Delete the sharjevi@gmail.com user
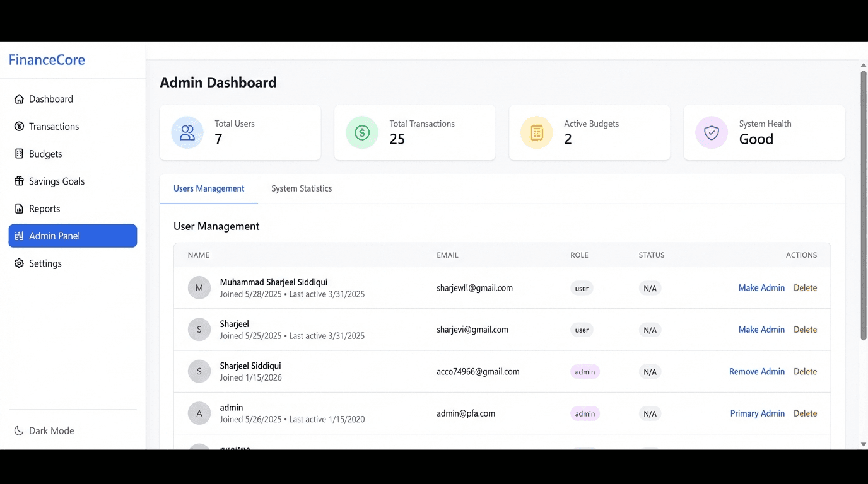Screen dimensions: 868x484 pyautogui.click(x=805, y=330)
